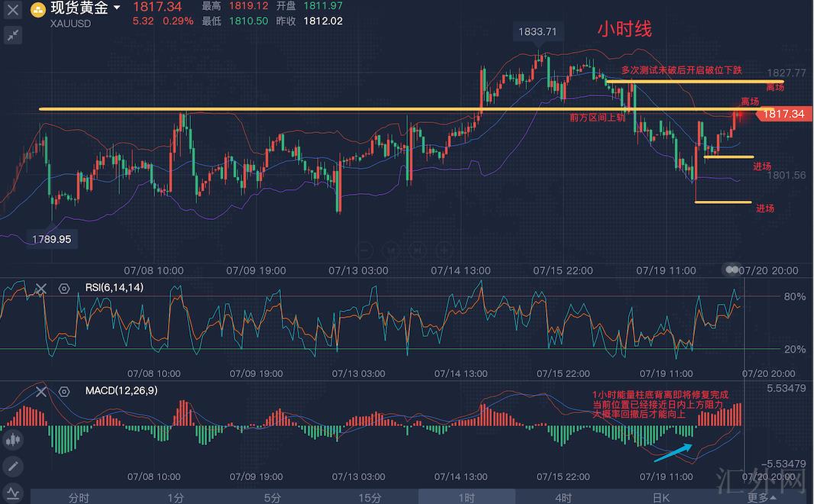Image resolution: width=814 pixels, height=504 pixels.
Task: Switch to the 15分 interval
Action: coord(370,497)
